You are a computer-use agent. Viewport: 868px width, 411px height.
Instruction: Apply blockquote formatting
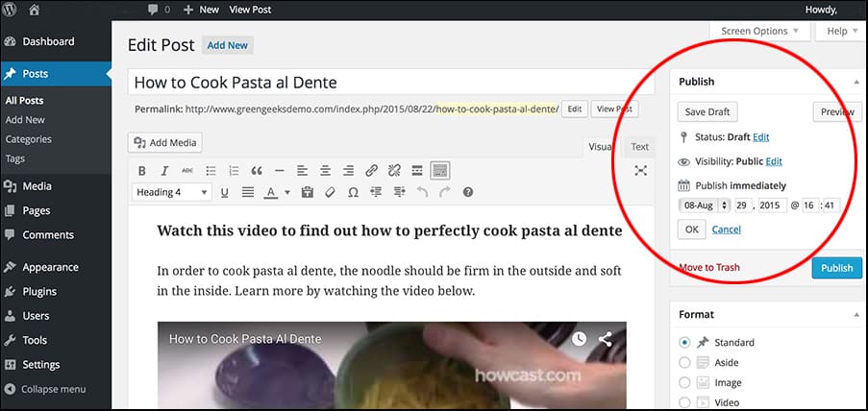click(x=257, y=171)
